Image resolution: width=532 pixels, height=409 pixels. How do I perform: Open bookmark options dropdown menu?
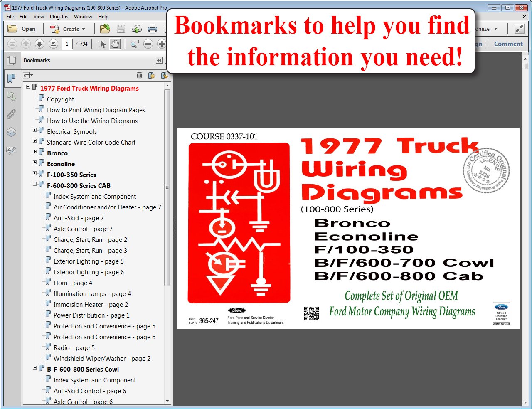pos(28,75)
